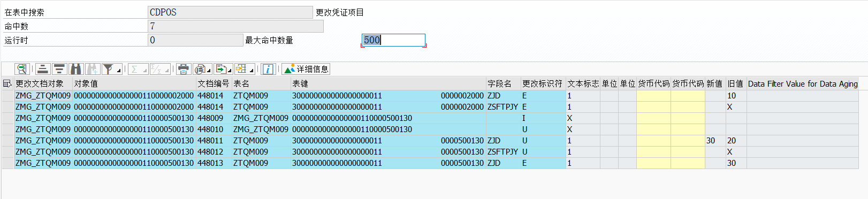Click the 更改标识符 column header
The image size is (868, 199).
543,83
